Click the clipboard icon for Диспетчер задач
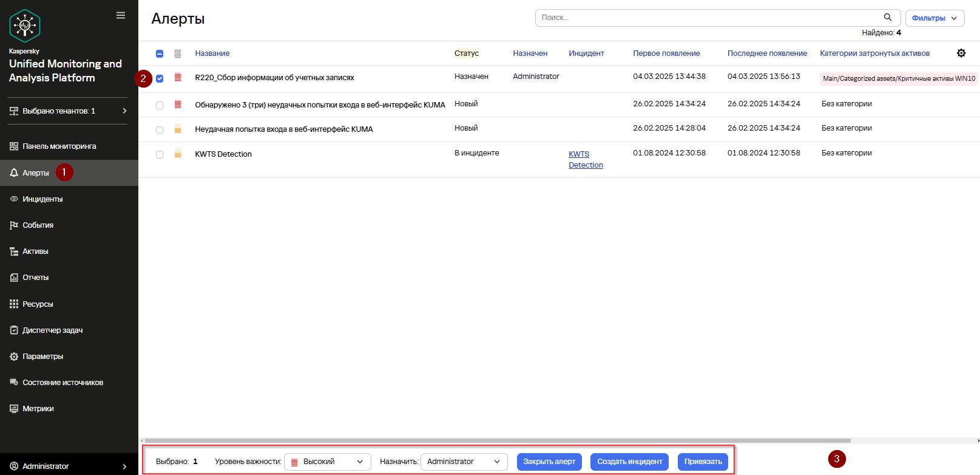The height and width of the screenshot is (475, 980). 14,330
